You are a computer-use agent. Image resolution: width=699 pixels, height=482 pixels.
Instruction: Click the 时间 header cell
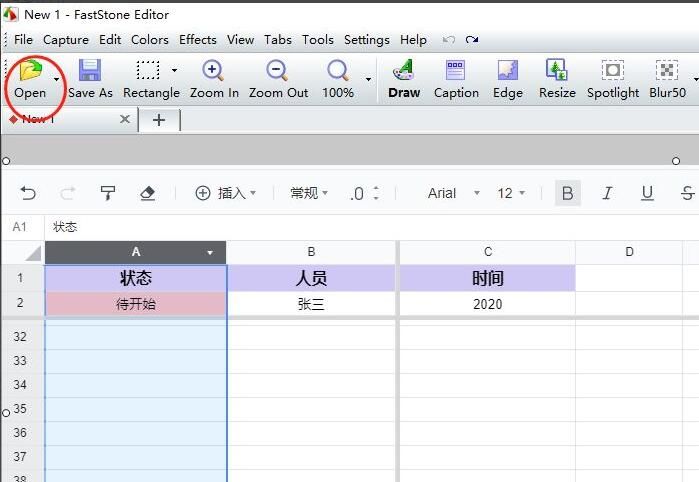(x=488, y=278)
